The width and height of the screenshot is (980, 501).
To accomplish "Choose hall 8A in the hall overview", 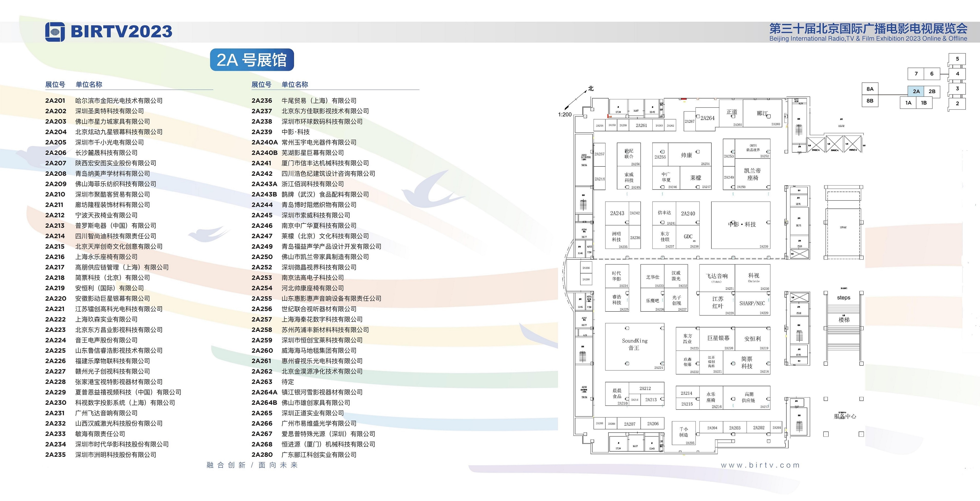I will [x=870, y=89].
